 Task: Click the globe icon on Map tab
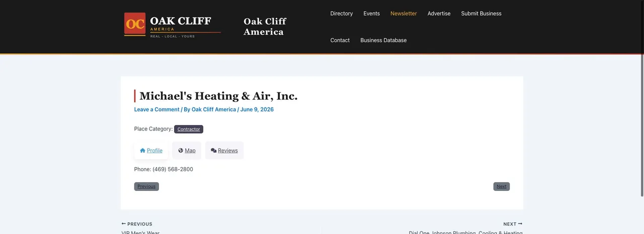pyautogui.click(x=181, y=151)
